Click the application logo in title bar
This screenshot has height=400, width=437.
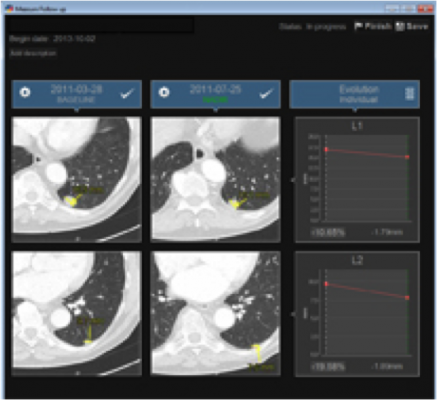coord(9,8)
